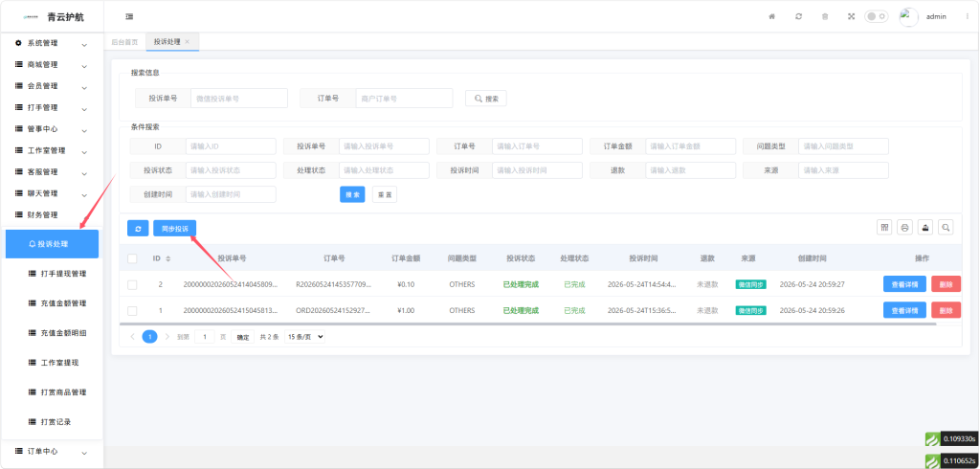
Task: Focus the 请输入投诉状态 input field
Action: click(x=231, y=170)
